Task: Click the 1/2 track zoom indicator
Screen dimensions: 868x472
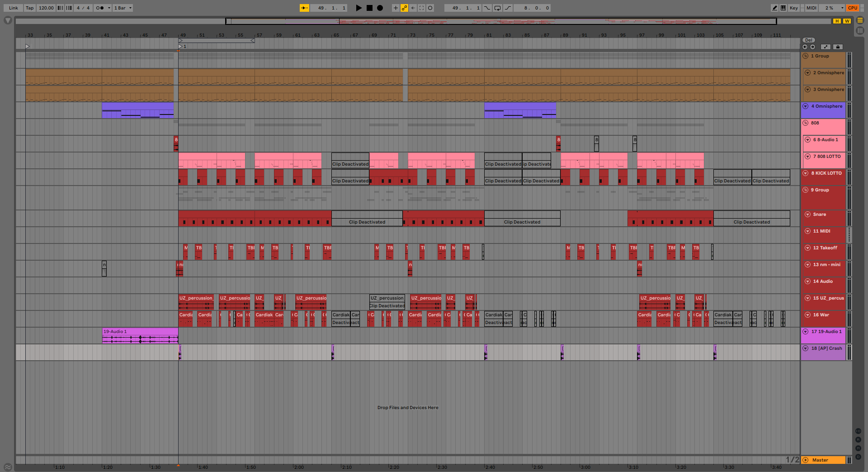Action: (793, 460)
